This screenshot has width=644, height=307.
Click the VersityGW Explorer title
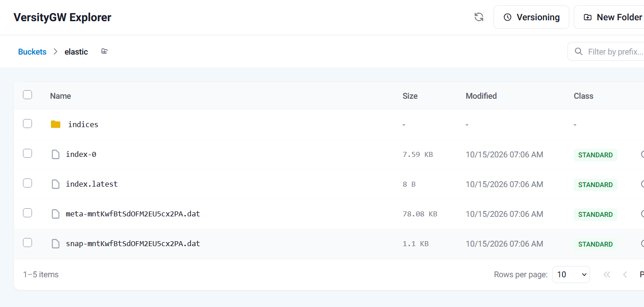pos(62,17)
